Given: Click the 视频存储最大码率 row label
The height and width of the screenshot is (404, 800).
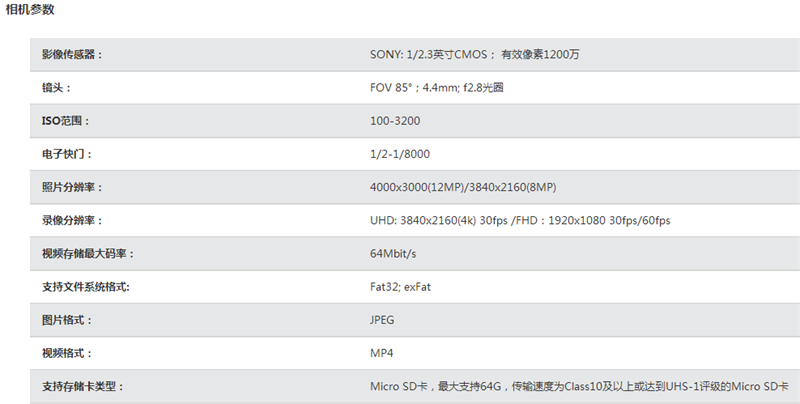Looking at the screenshot, I should click(x=88, y=254).
